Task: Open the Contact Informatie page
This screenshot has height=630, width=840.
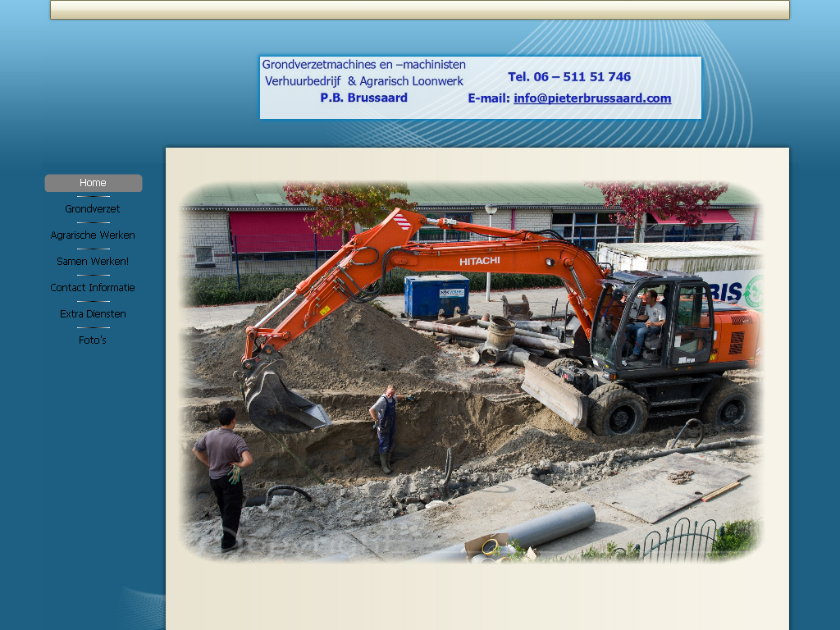Action: [x=93, y=288]
